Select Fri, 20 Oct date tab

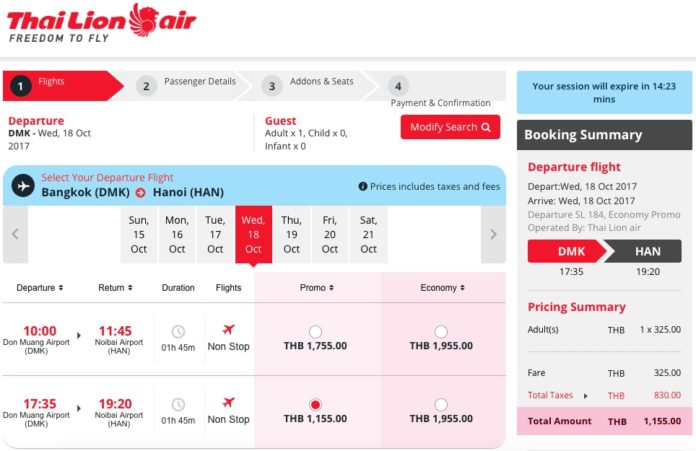point(329,234)
